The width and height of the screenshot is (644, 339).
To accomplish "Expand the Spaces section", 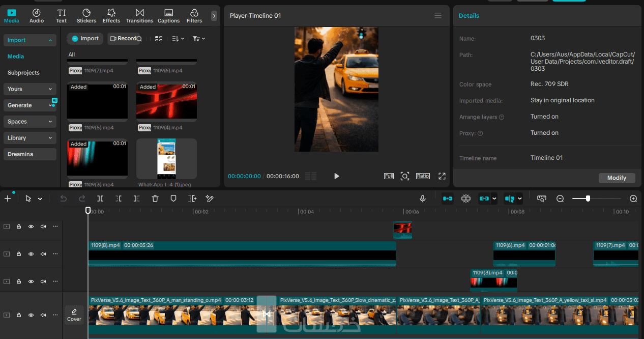I will (30, 122).
